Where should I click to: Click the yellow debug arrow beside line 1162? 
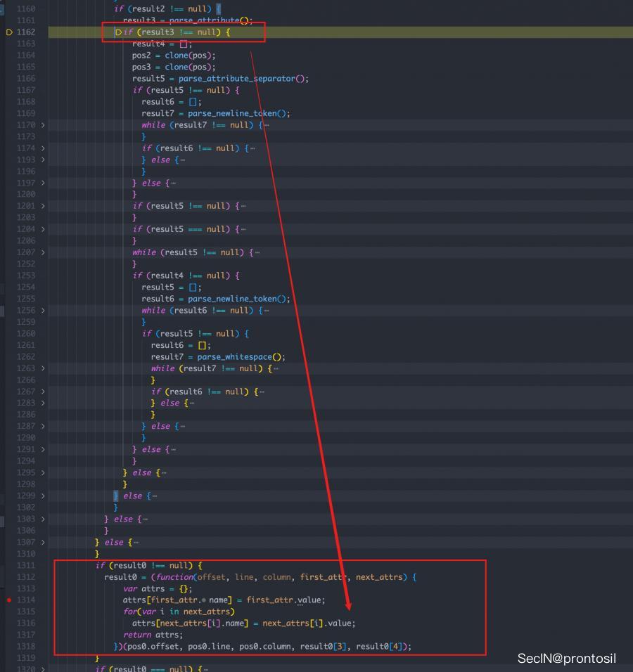[9, 32]
